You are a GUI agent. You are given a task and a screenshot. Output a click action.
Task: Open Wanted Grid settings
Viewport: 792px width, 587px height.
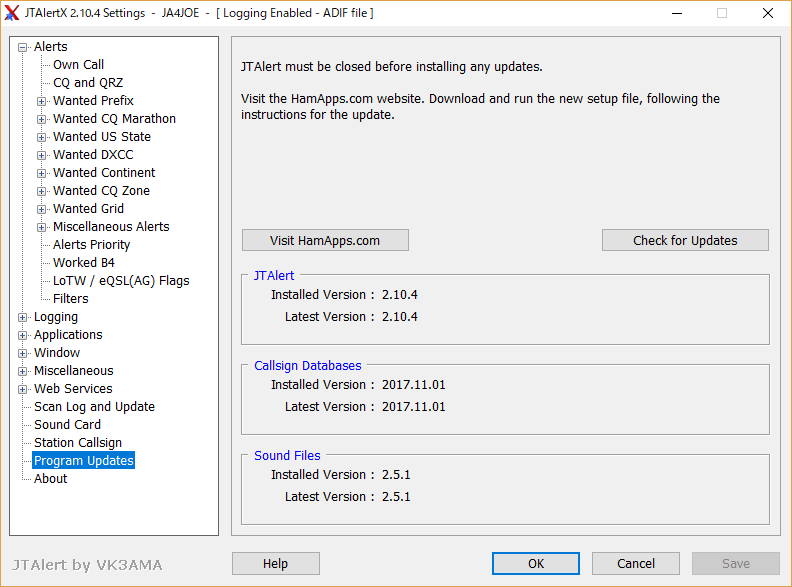click(x=88, y=209)
